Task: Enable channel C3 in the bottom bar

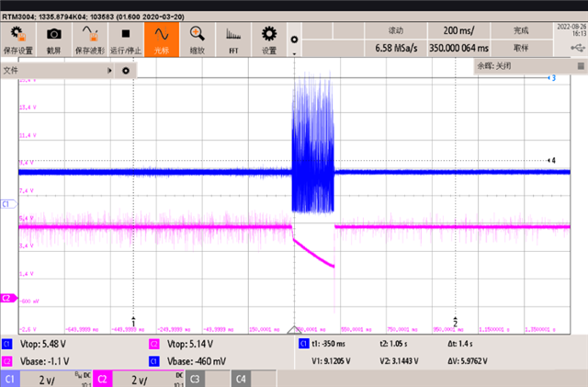Action: tap(196, 379)
